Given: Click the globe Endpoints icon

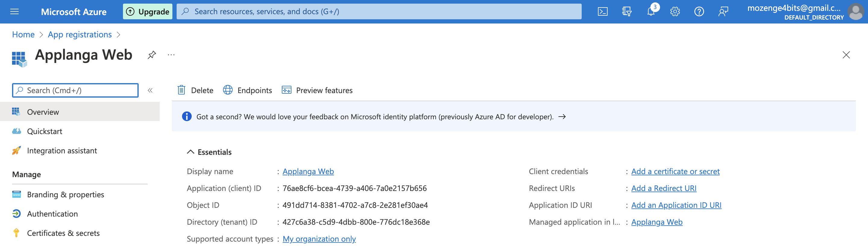Looking at the screenshot, I should pyautogui.click(x=228, y=90).
